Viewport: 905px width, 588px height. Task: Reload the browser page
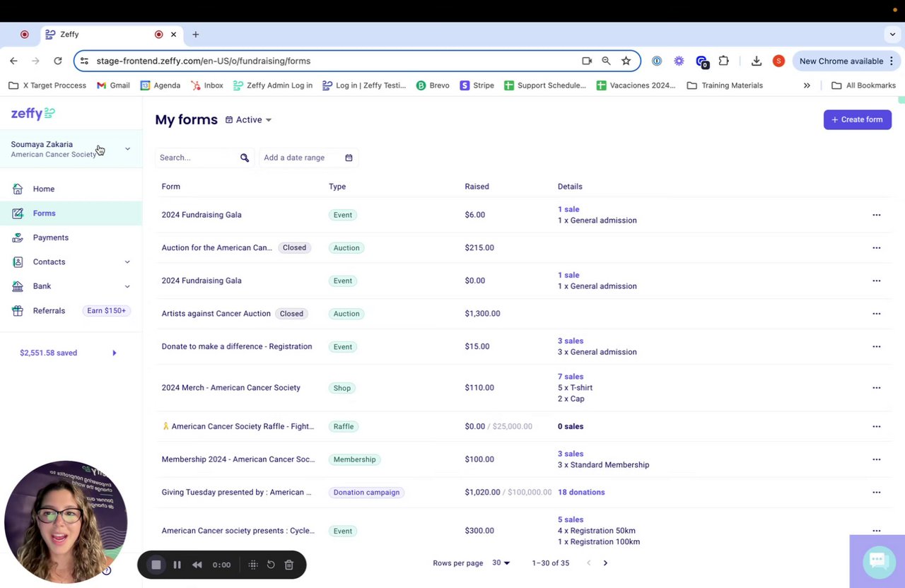pyautogui.click(x=58, y=61)
